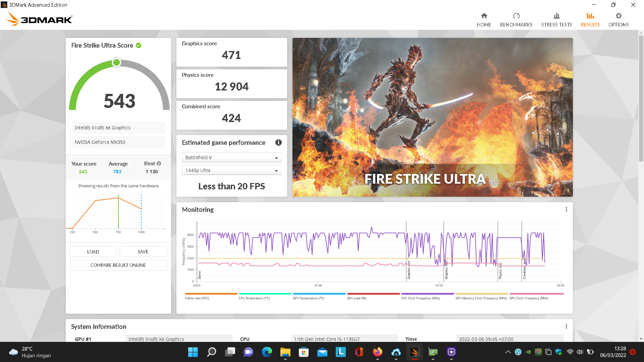Click the Average score 783
The height and width of the screenshot is (362, 644).
pos(117,172)
